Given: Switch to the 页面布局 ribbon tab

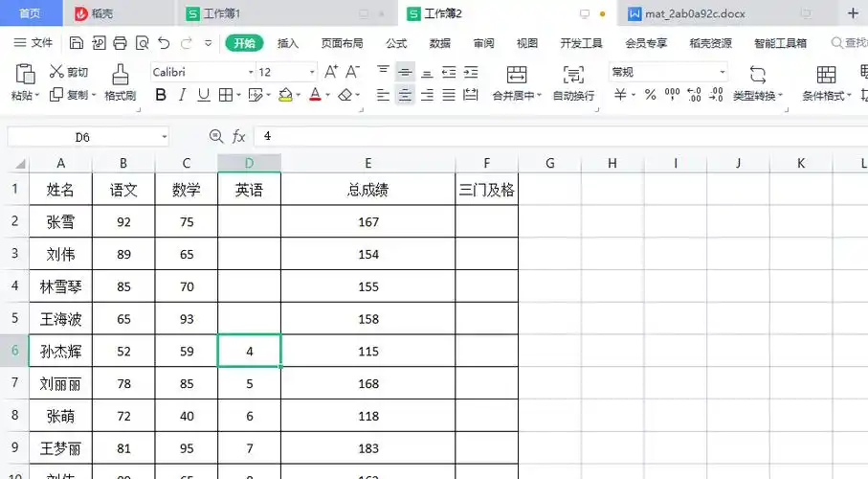Looking at the screenshot, I should click(342, 43).
